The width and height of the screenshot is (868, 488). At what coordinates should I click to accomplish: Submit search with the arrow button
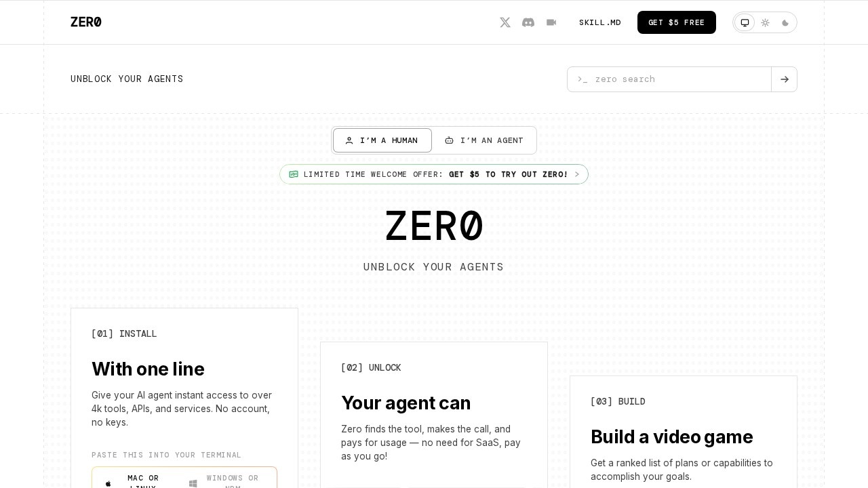(785, 79)
